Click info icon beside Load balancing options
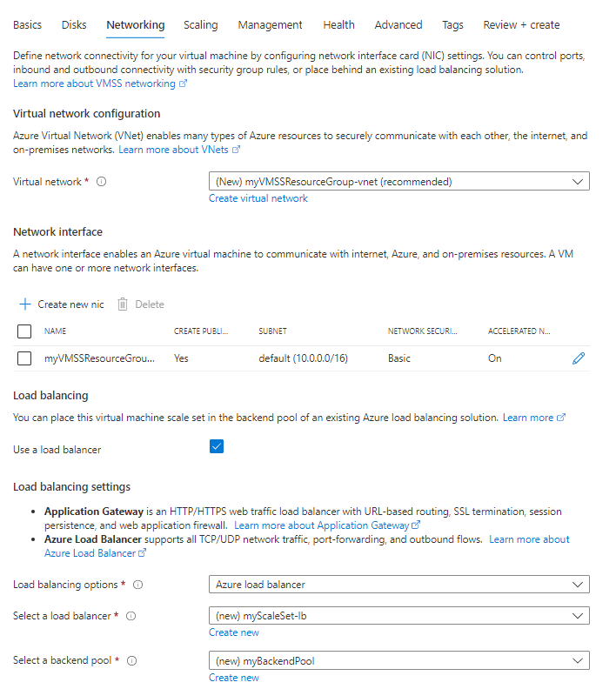 tap(138, 585)
